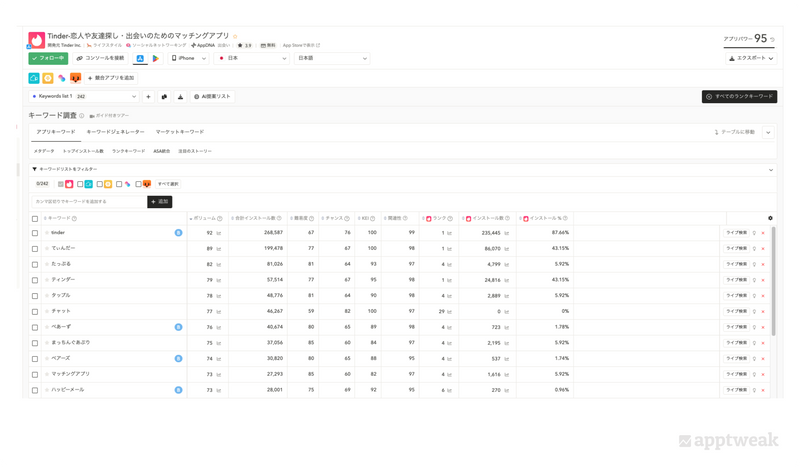
Task: Open the 日本 country dropdown
Action: point(252,58)
